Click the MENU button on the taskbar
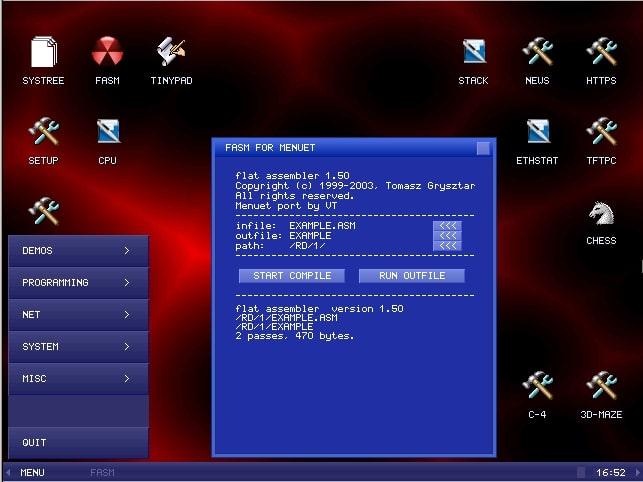Screen dimensions: 643x482 coord(32,472)
